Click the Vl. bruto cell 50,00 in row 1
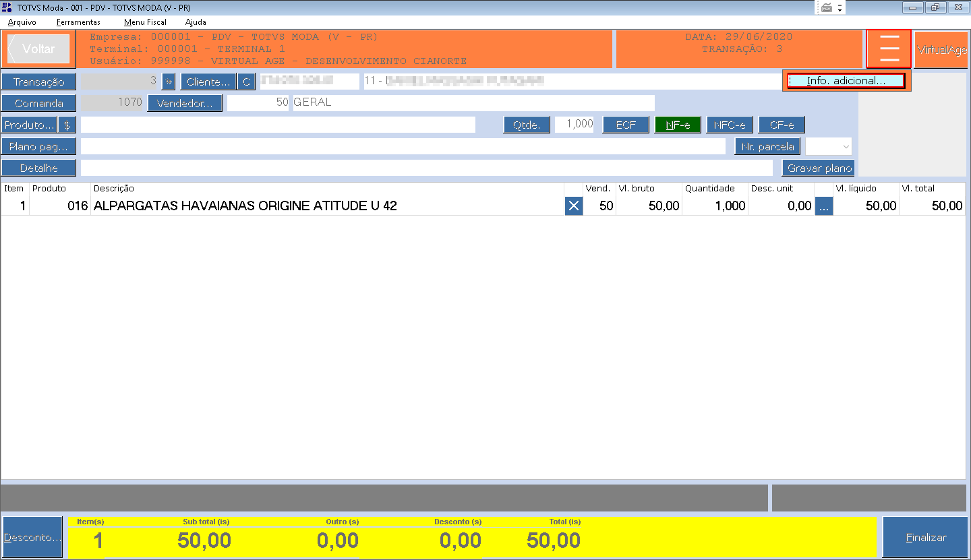The image size is (971, 560). pyautogui.click(x=649, y=206)
